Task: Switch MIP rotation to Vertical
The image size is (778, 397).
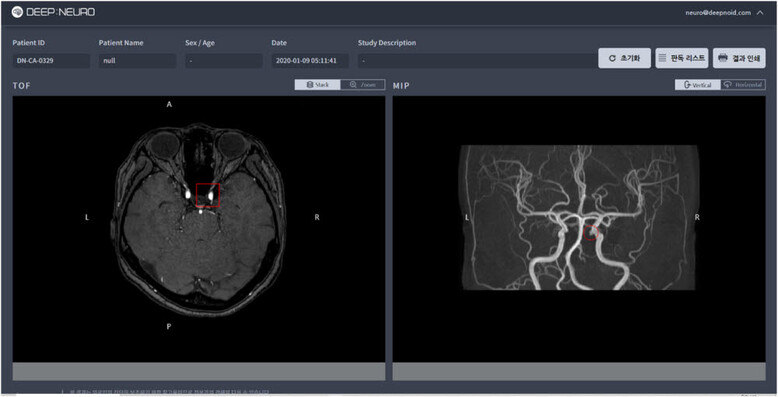Action: pos(698,85)
